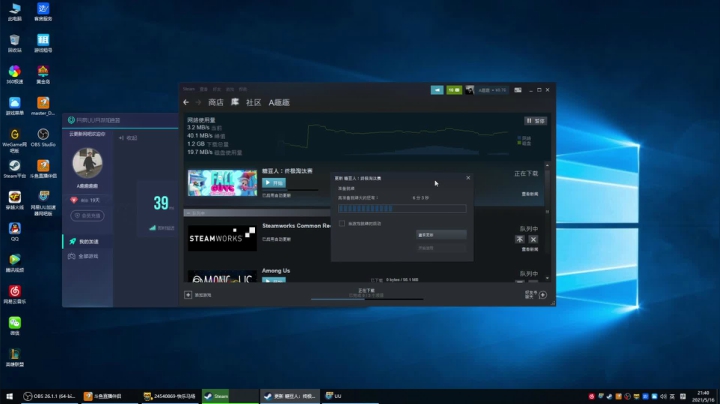Viewport: 720px width, 404px height.
Task: Open the CrossFire (穿越火线) desktop icon
Action: click(15, 200)
